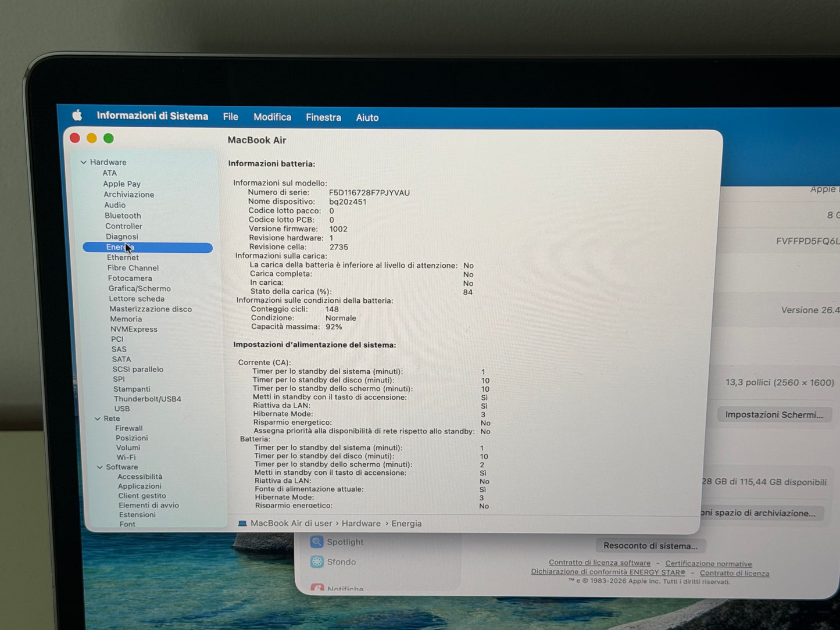Select Estensioni under Software
This screenshot has height=630, width=840.
click(137, 514)
